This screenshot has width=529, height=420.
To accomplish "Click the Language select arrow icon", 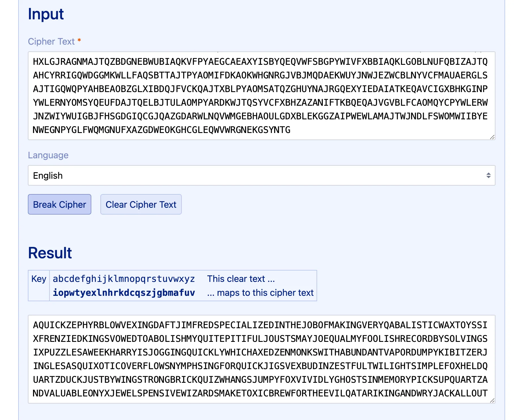I will click(488, 175).
